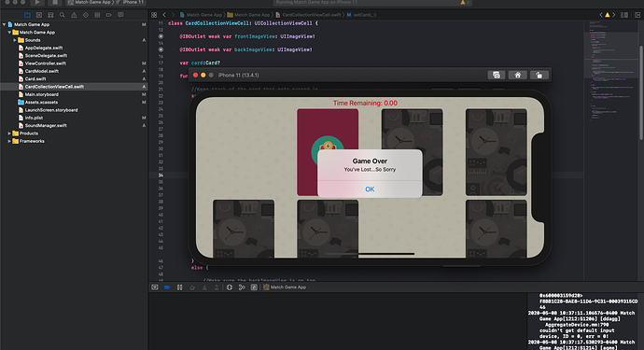
Task: Add editor on right
Action: click(x=637, y=15)
